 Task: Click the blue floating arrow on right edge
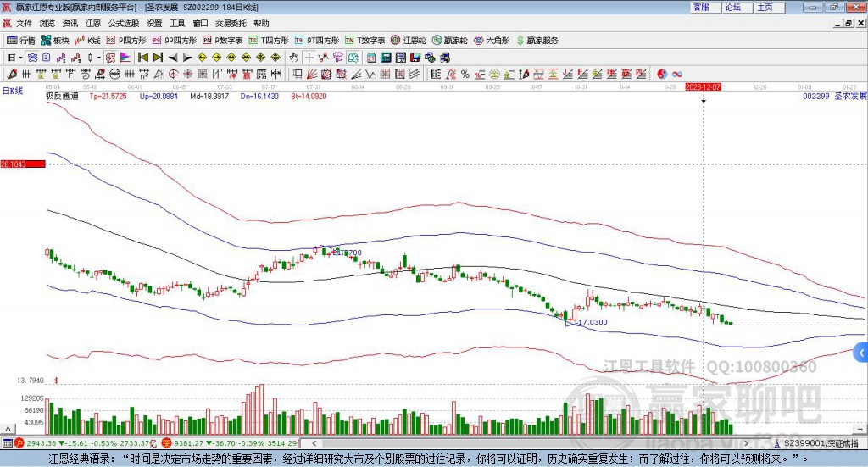(x=861, y=352)
